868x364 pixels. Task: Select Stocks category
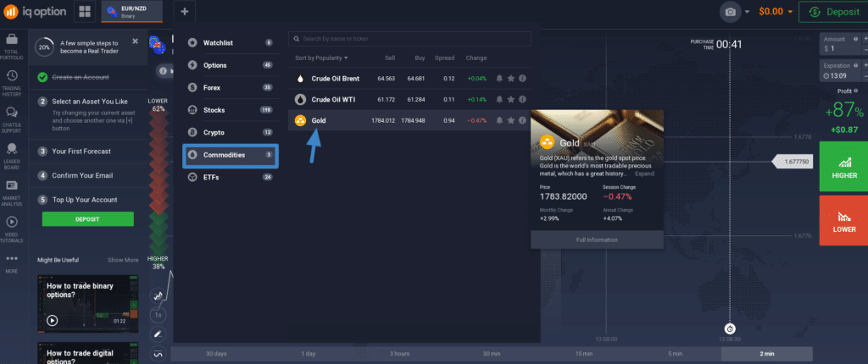pyautogui.click(x=231, y=110)
